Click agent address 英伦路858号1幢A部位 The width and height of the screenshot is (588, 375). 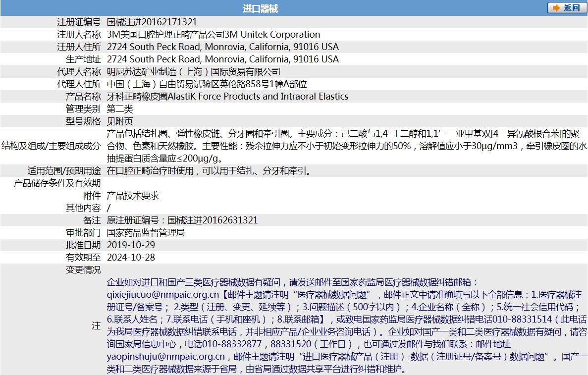click(263, 84)
